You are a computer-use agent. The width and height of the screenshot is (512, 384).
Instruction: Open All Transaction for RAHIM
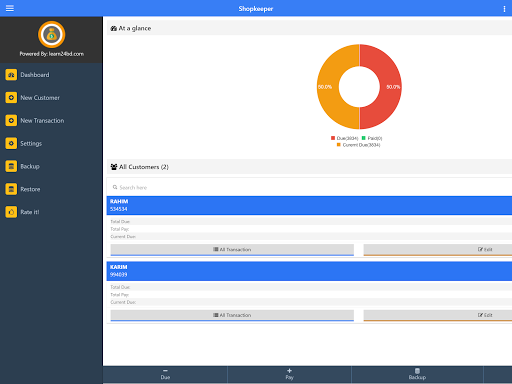(x=232, y=250)
